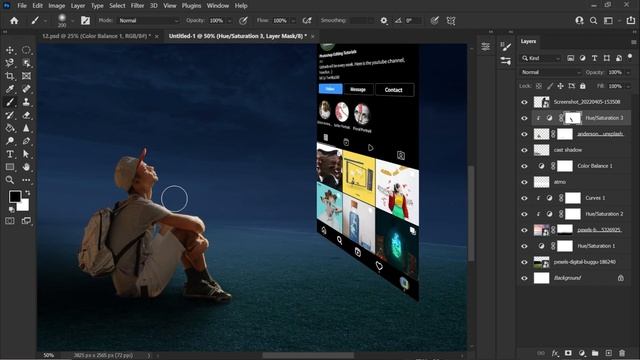This screenshot has width=640, height=360.
Task: Select the Hue/Saturation 3 layer mask thumbnail
Action: point(573,118)
